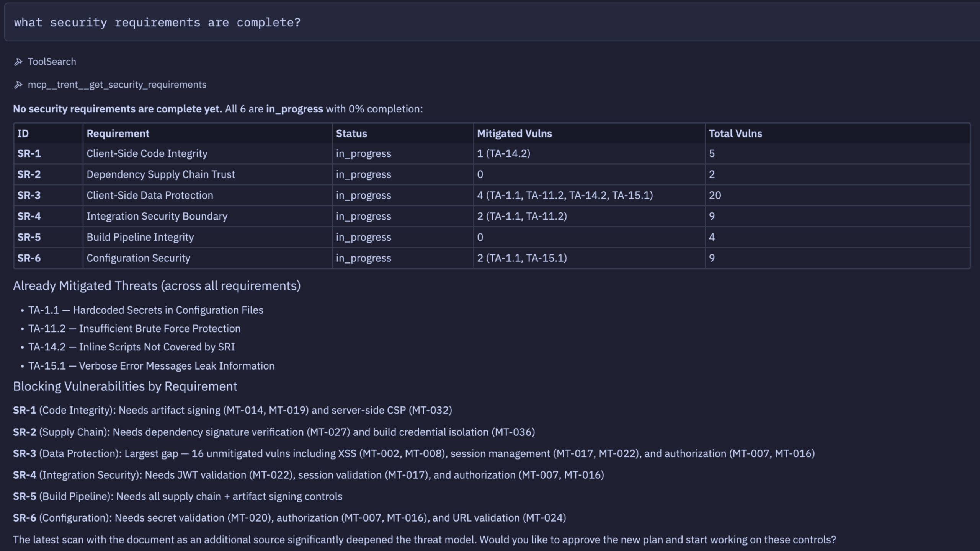The width and height of the screenshot is (980, 551).
Task: Click the prompt box reading 'what security requirements are complete?'
Action: click(x=492, y=22)
